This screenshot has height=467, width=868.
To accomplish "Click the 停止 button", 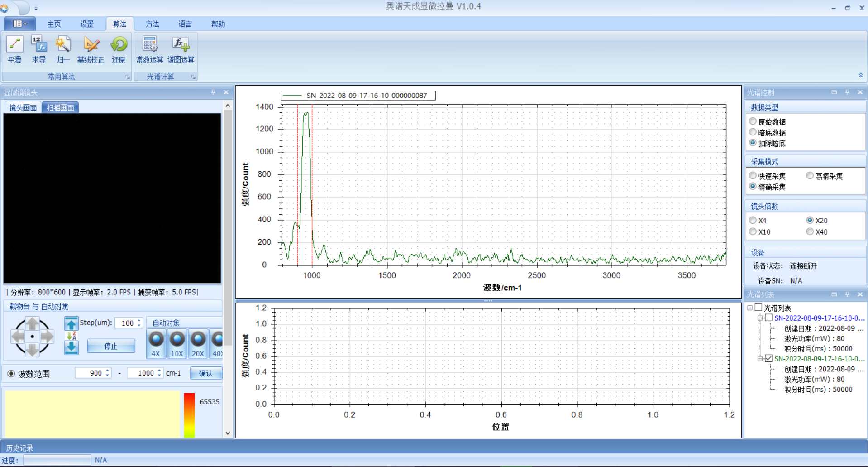I will [x=111, y=346].
